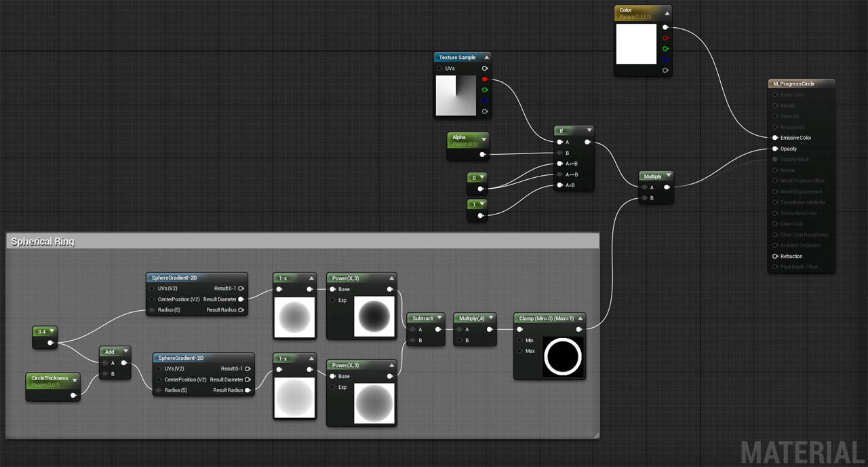Click the A>=B input pin on If node
868x467 pixels.
tap(559, 164)
